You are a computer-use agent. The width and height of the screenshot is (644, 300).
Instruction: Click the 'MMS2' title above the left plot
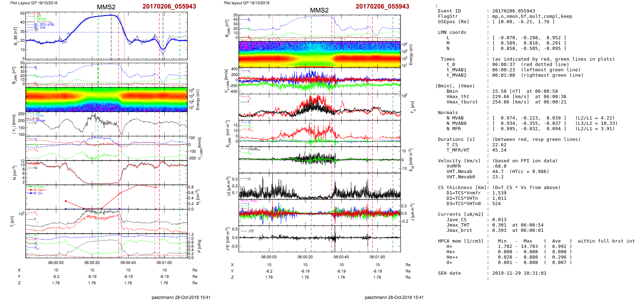(106, 7)
